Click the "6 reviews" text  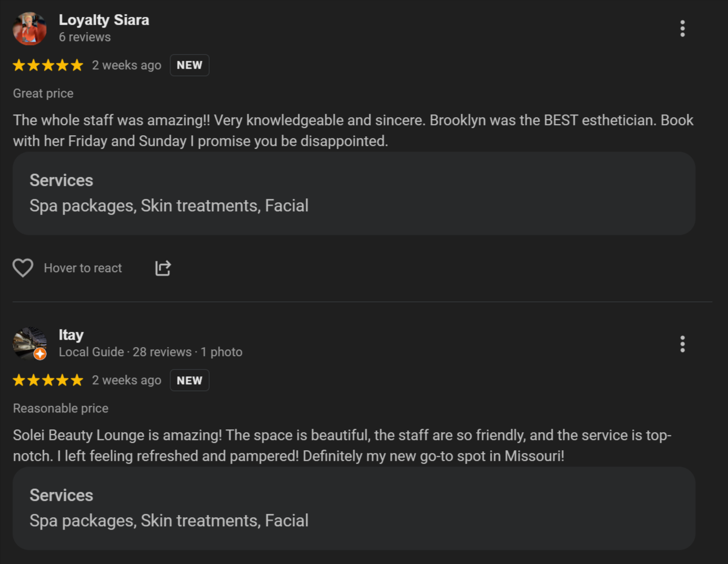[85, 37]
